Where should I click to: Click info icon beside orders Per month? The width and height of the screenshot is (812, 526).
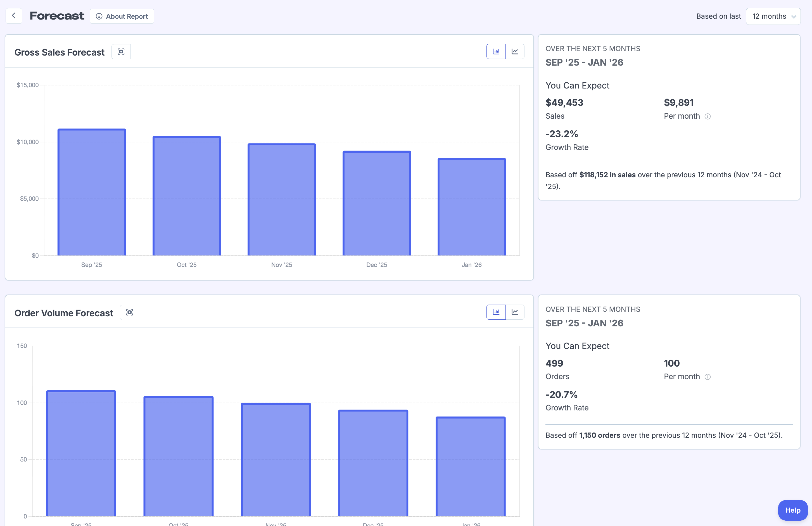click(707, 377)
